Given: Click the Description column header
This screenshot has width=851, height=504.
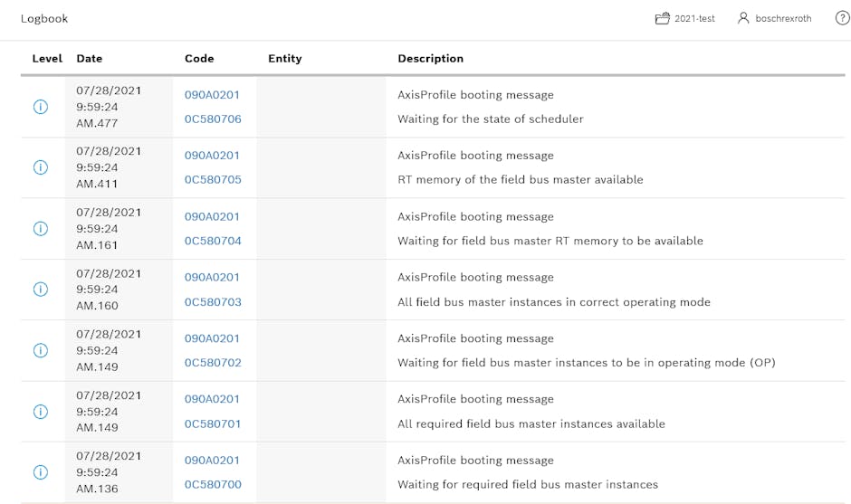Looking at the screenshot, I should click(430, 58).
